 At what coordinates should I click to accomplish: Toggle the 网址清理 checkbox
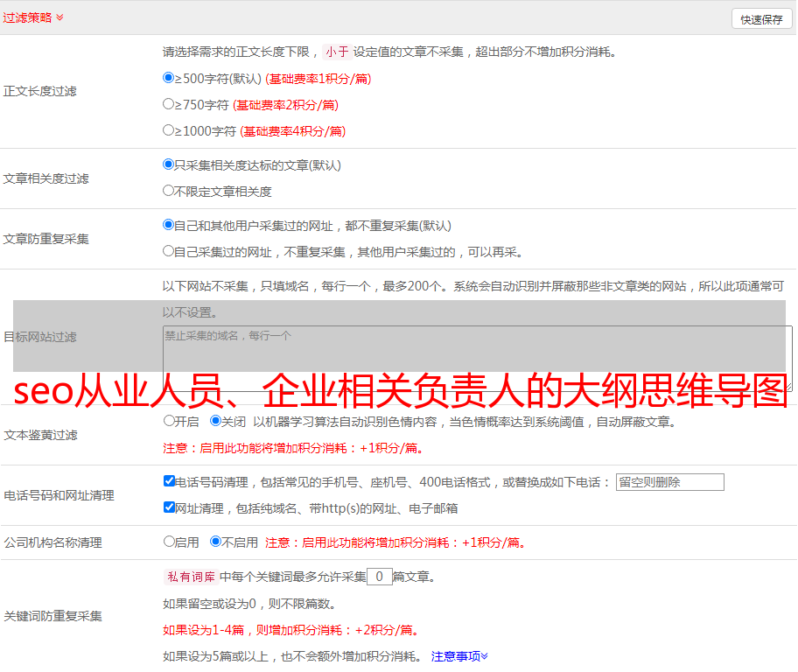(x=169, y=507)
